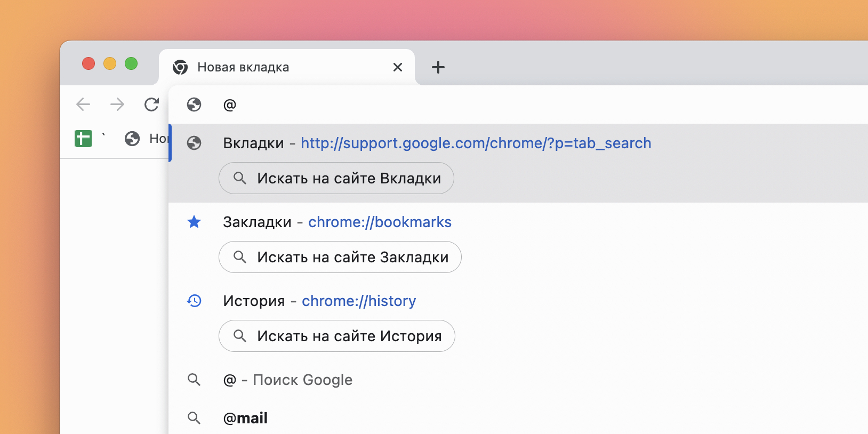
Task: Click the green fullscreen window button
Action: (131, 63)
